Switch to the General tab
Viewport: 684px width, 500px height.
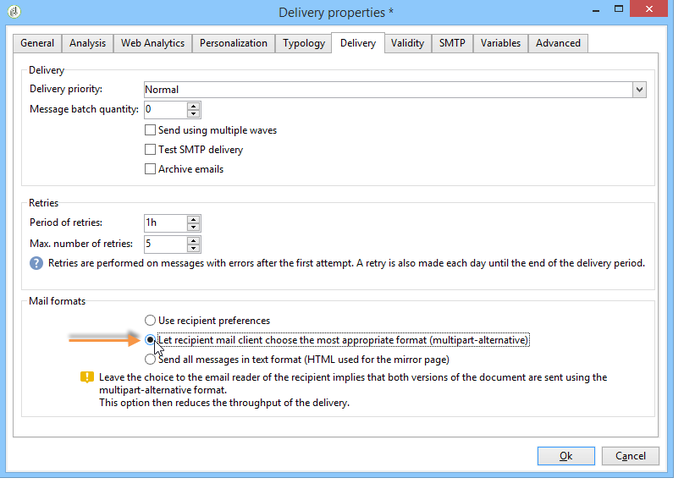click(x=37, y=43)
